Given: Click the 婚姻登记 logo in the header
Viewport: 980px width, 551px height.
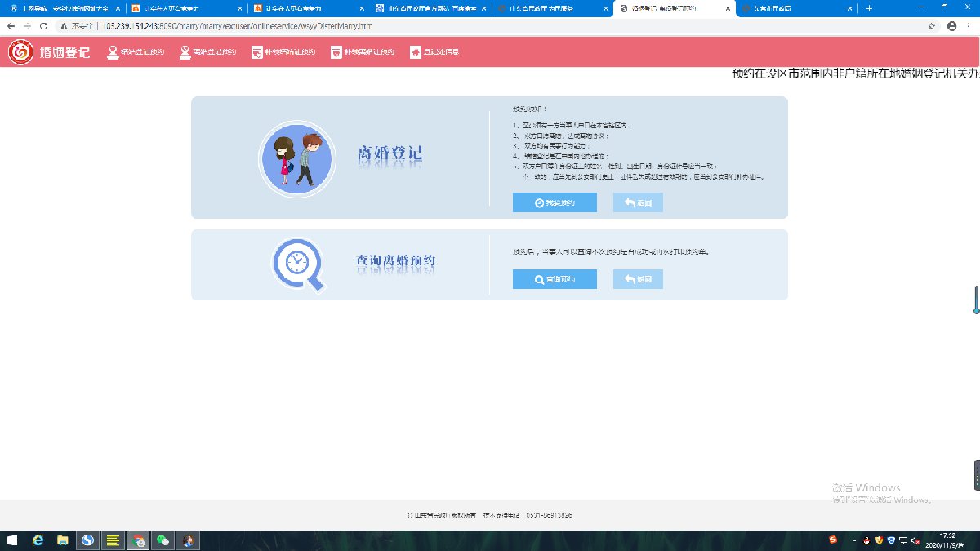Looking at the screenshot, I should (50, 52).
